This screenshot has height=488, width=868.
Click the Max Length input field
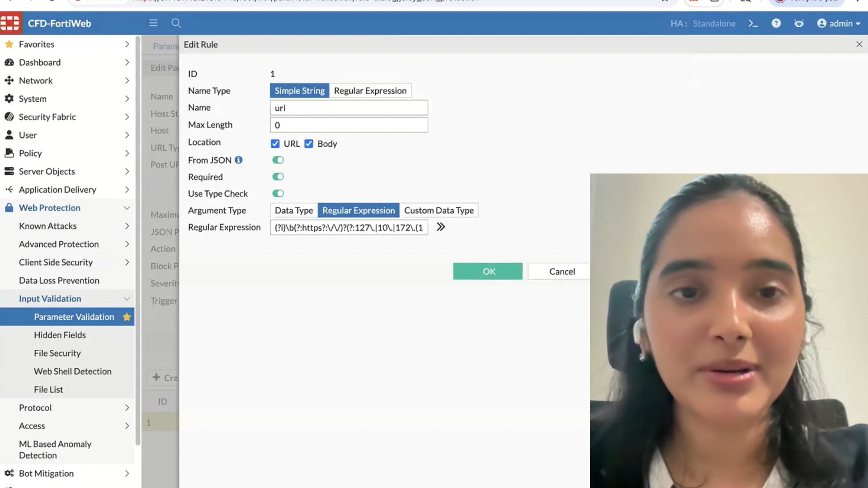tap(349, 125)
